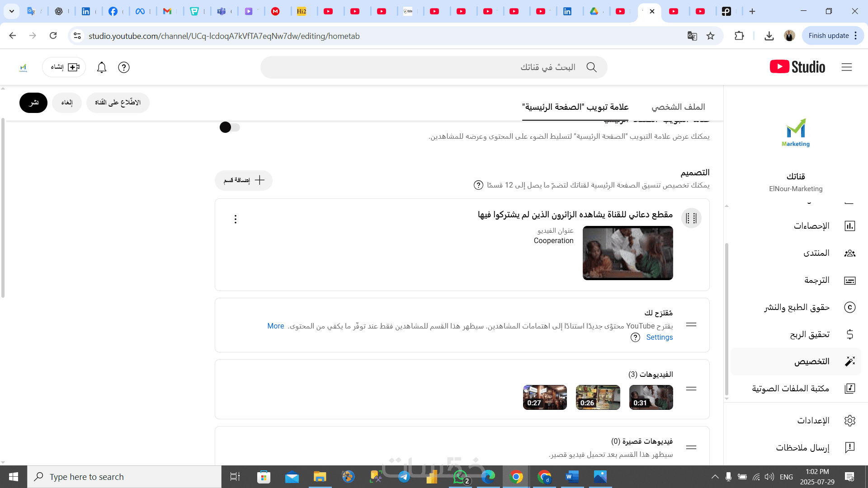Open the Monetization (تحقيق الربح) dollar icon
868x488 pixels.
click(849, 334)
